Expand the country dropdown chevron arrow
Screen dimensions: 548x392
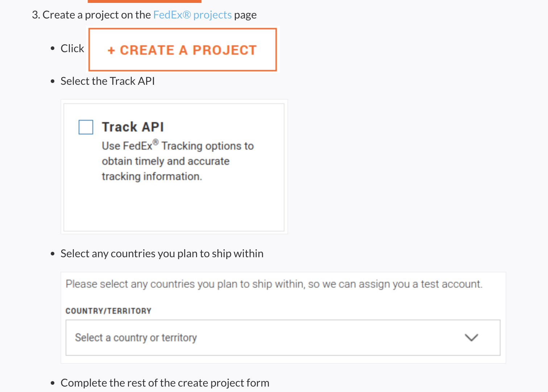tap(471, 338)
